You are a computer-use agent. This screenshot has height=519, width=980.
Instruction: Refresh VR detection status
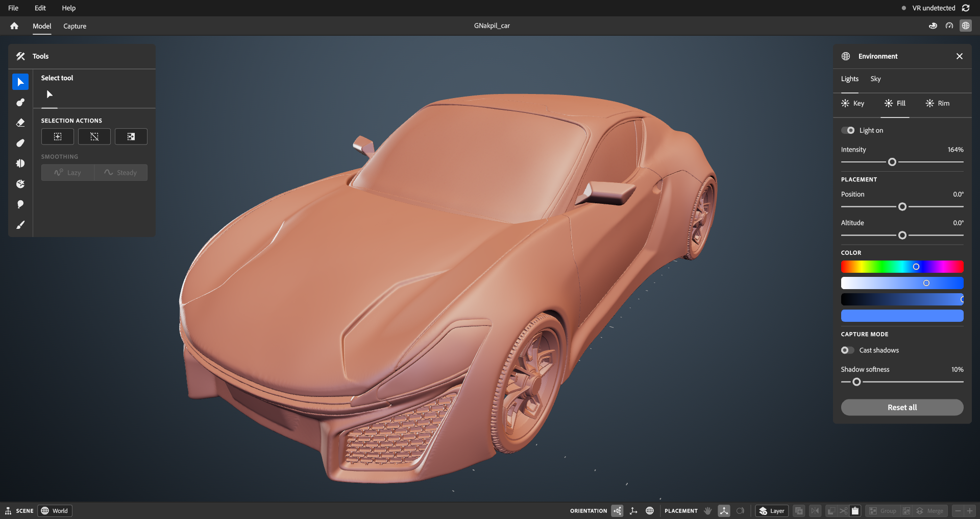point(966,8)
